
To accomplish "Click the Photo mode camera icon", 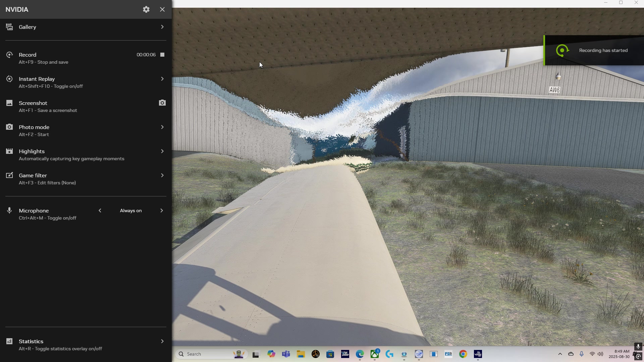I will [x=9, y=127].
